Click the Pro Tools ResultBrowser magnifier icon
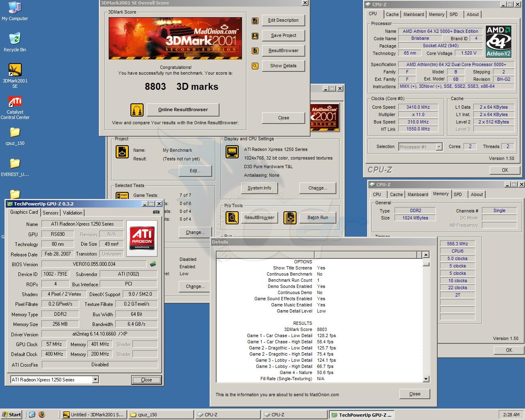The width and height of the screenshot is (525, 420). point(232,217)
